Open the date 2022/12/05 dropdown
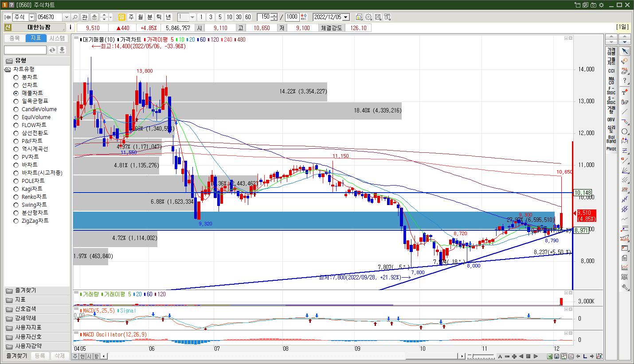The image size is (634, 364). [x=346, y=17]
